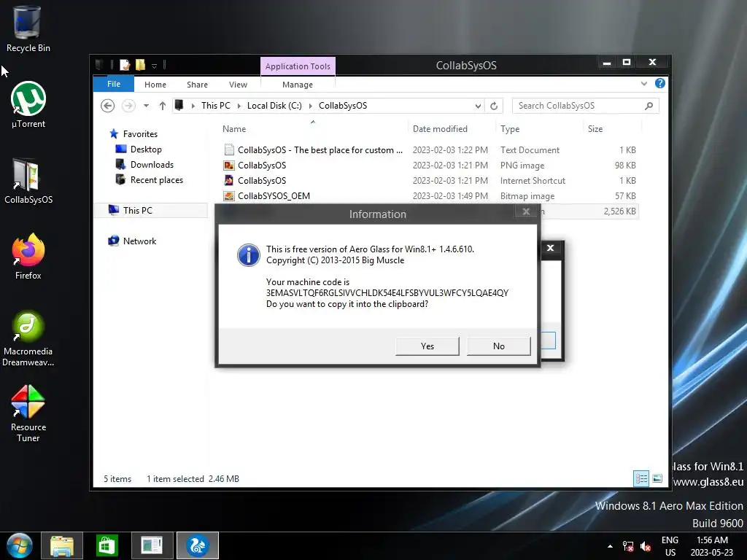Image resolution: width=747 pixels, height=560 pixels.
Task: Click the Windows Start orb
Action: (20, 545)
